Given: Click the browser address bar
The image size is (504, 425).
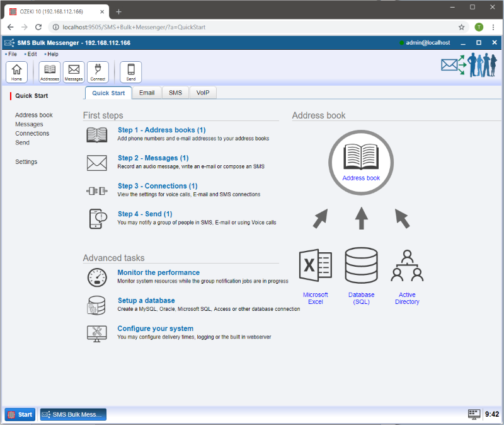Looking at the screenshot, I should point(252,27).
